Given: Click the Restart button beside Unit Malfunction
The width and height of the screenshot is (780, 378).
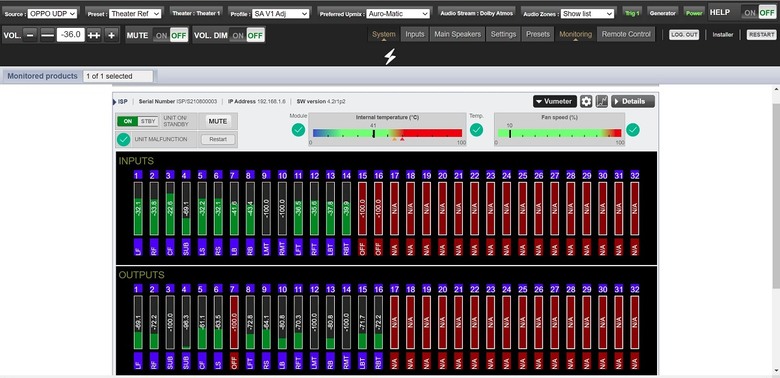Looking at the screenshot, I should coord(218,139).
